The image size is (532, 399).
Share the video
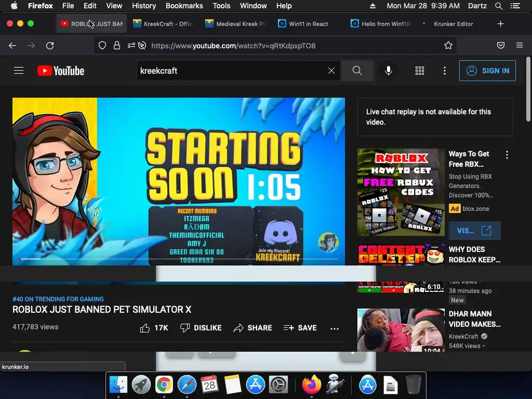(253, 328)
